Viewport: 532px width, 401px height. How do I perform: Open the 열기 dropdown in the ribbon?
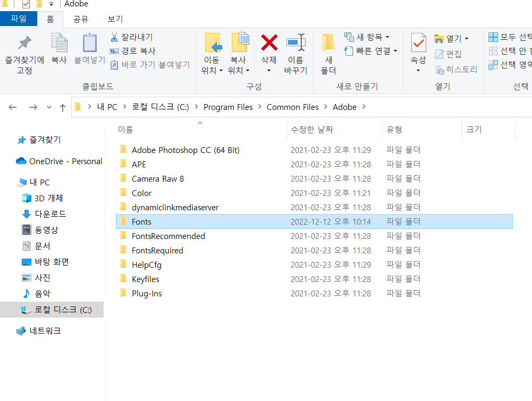click(451, 39)
